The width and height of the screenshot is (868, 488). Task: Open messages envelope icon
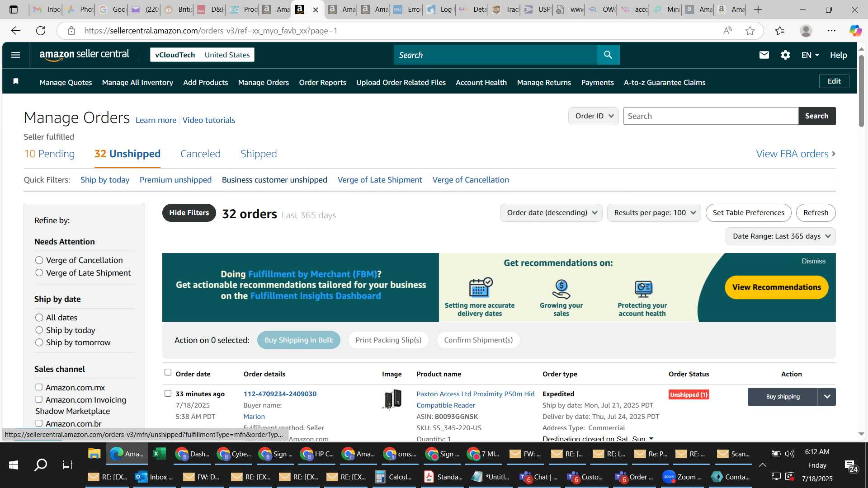(764, 55)
